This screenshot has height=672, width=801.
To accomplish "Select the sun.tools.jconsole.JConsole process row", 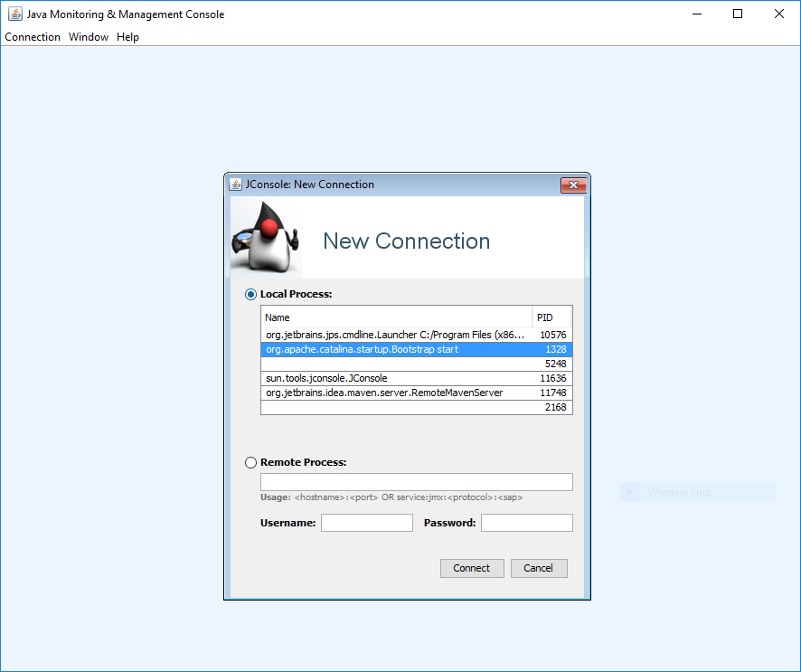I will point(395,378).
